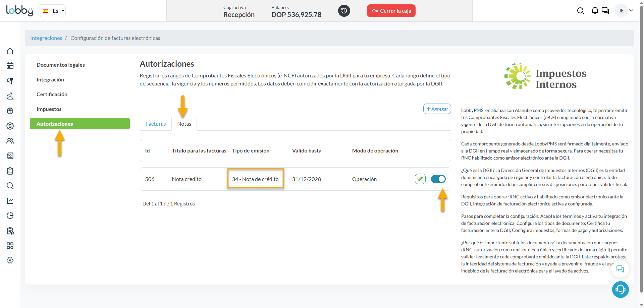This screenshot has width=644, height=308.
Task: Expand the JE user menu
Action: (624, 11)
